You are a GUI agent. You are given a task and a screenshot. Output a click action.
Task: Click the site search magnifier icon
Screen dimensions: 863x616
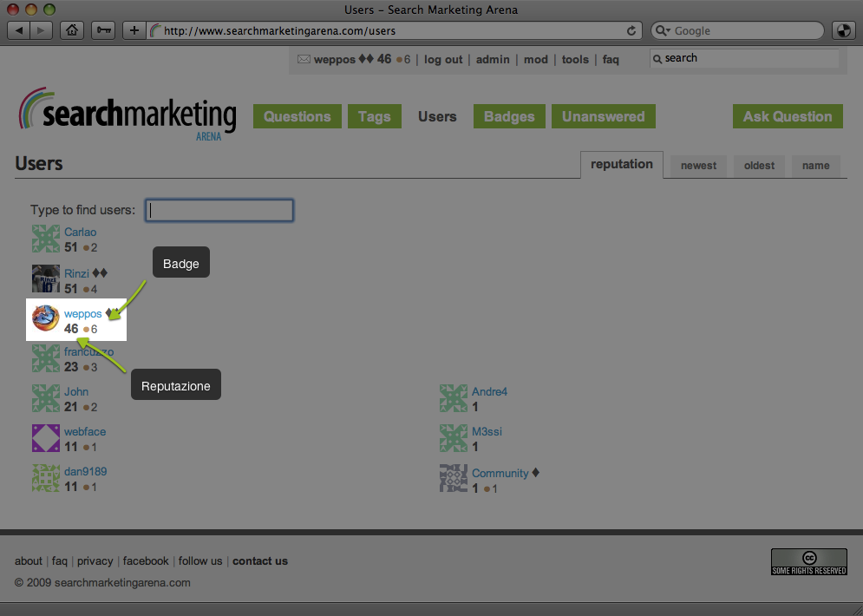(657, 59)
